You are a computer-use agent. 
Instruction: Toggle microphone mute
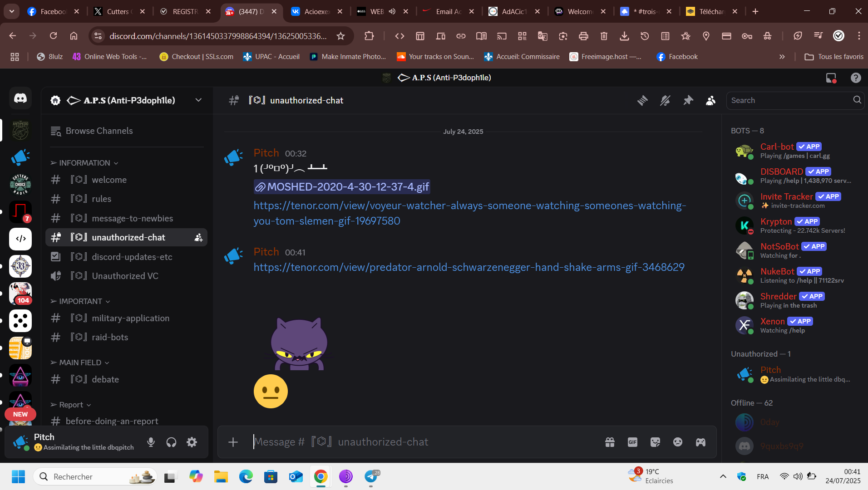[151, 442]
